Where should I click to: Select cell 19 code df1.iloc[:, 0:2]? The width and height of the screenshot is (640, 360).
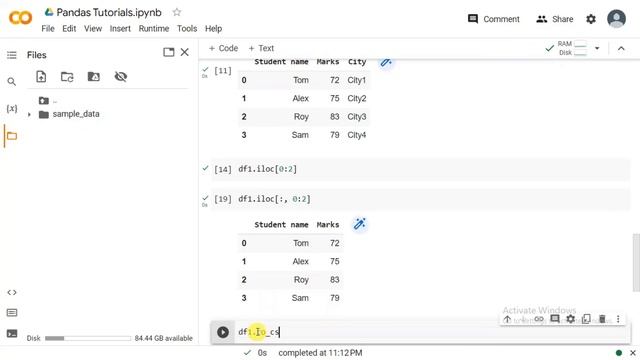click(274, 199)
